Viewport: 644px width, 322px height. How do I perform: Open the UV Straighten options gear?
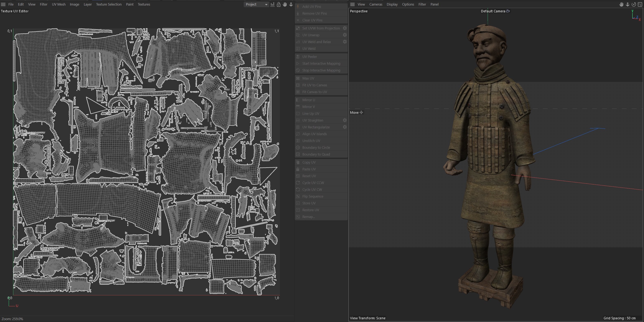pos(345,120)
